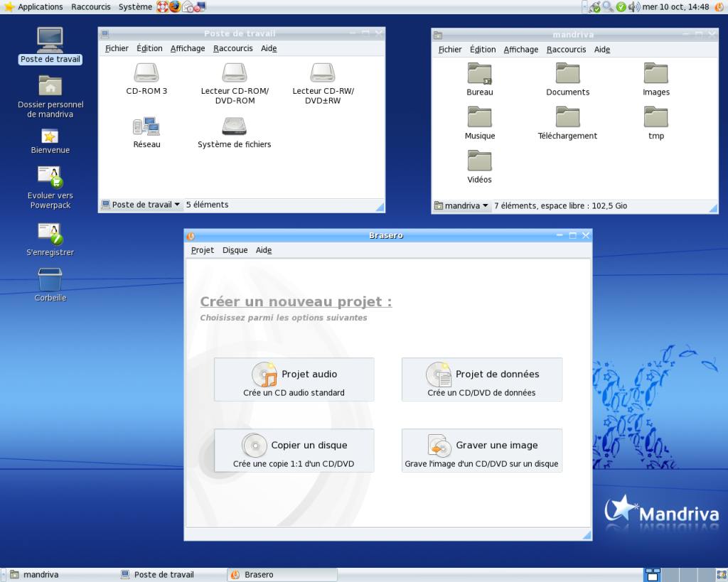
Task: Click the orange Brasero icon in top-right corner
Action: tap(719, 7)
